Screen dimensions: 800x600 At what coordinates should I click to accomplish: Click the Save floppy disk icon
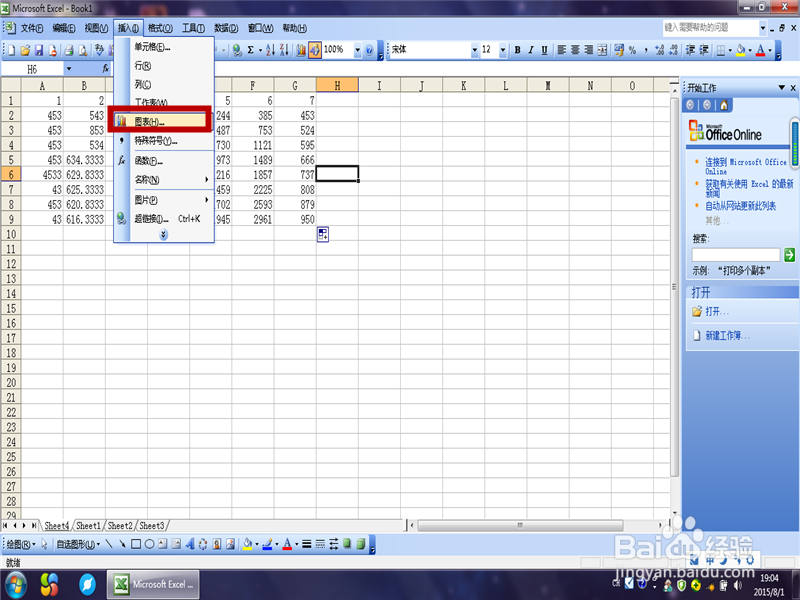tap(39, 50)
